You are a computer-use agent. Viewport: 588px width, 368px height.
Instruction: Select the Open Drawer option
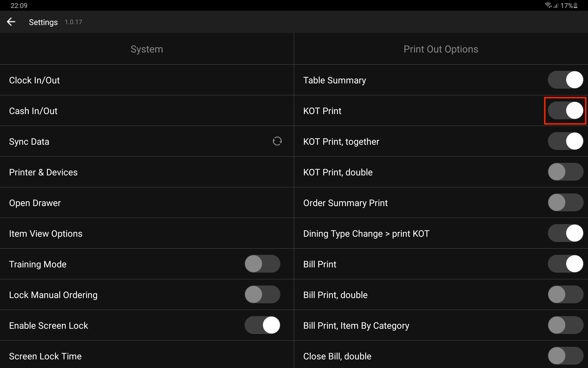(35, 203)
